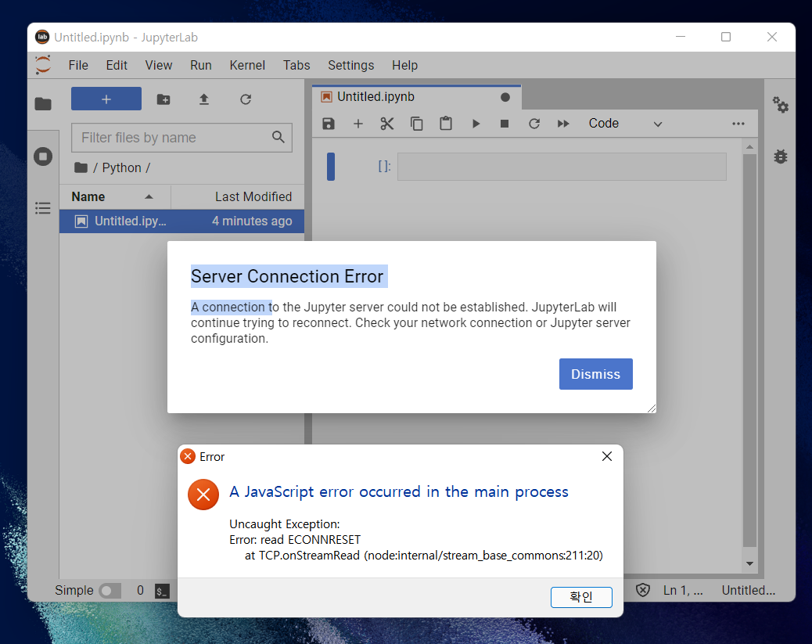Screen dimensions: 812x644
Task: Click the terminal icon in the status bar
Action: [x=162, y=591]
